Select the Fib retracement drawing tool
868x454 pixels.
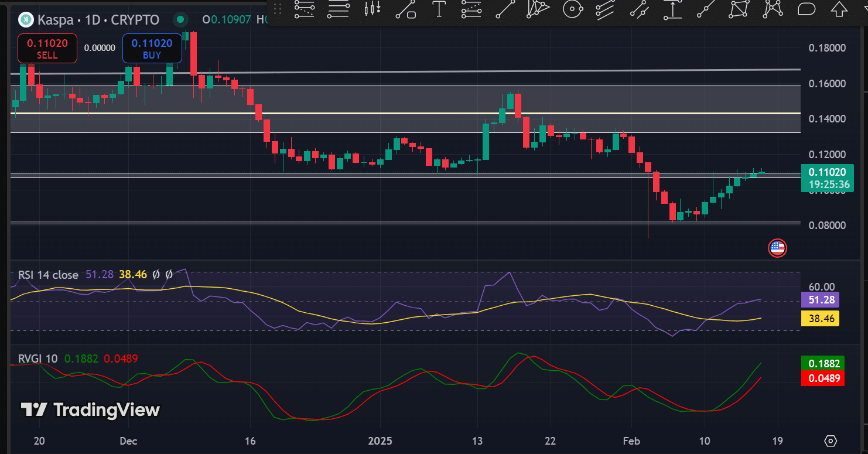pyautogui.click(x=305, y=8)
